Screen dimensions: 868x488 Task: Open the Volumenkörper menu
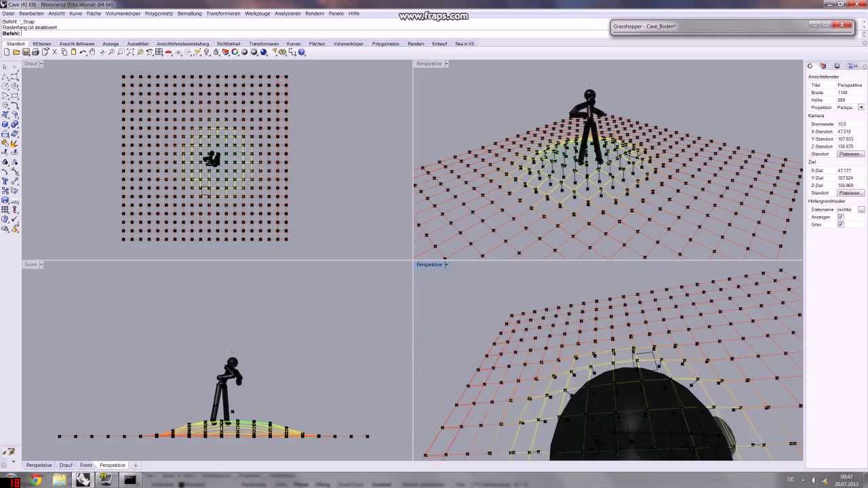click(x=123, y=14)
